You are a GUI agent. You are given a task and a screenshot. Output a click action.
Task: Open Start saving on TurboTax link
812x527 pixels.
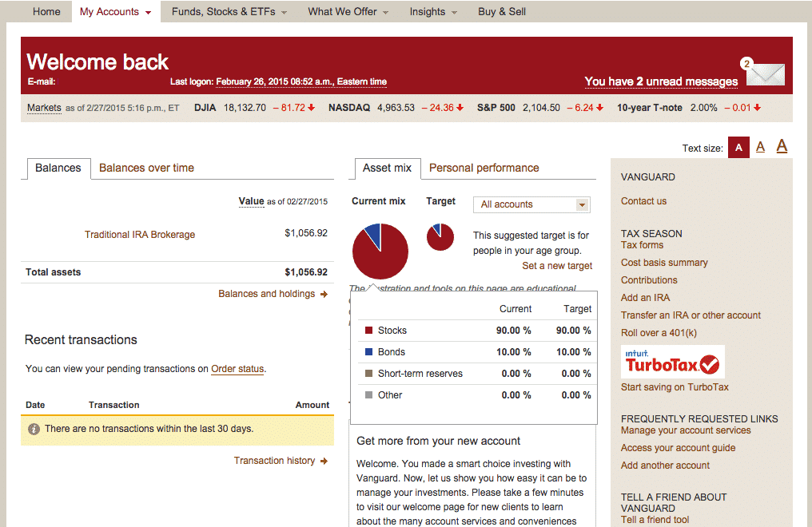[675, 387]
